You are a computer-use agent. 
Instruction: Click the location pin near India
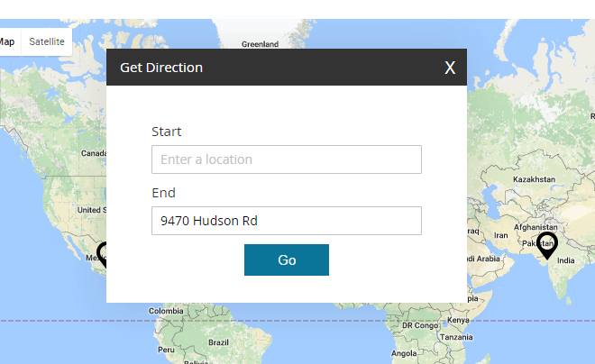pyautogui.click(x=546, y=245)
